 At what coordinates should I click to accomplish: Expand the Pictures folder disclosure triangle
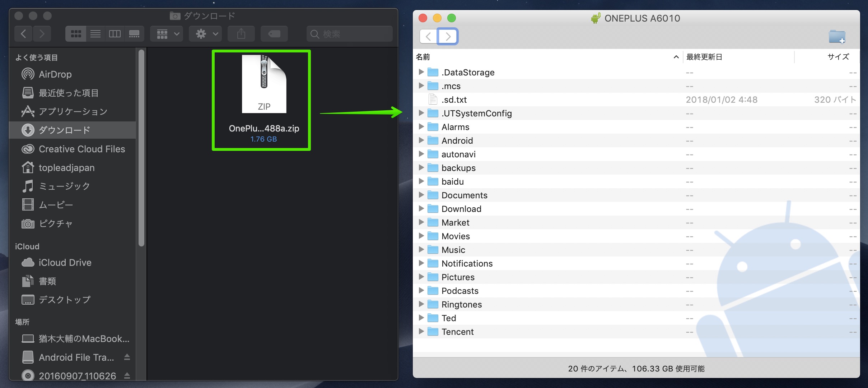click(x=421, y=277)
